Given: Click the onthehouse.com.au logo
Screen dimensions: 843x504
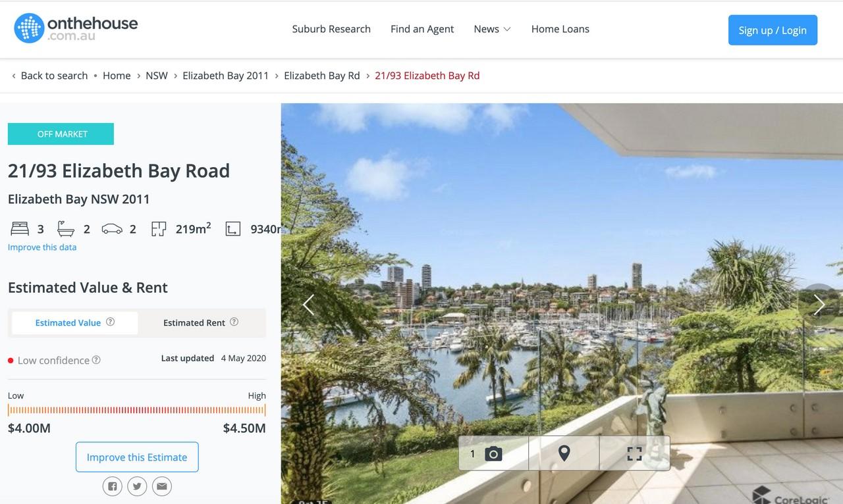Looking at the screenshot, I should [x=76, y=28].
